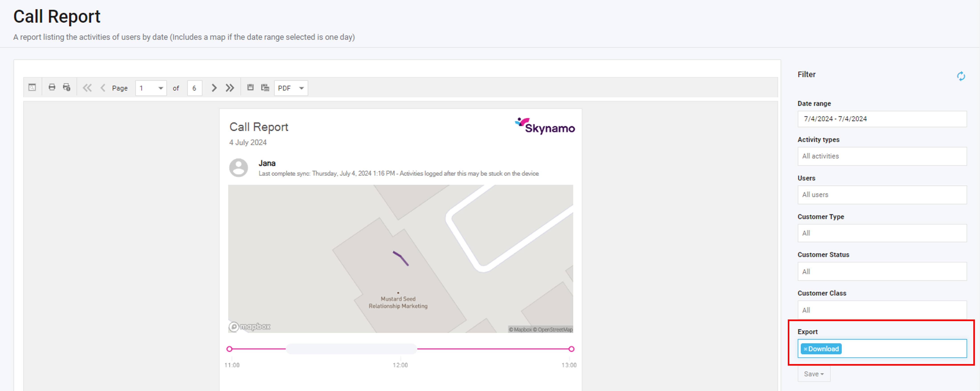
Task: Click the right timeline end handle
Action: pos(572,349)
